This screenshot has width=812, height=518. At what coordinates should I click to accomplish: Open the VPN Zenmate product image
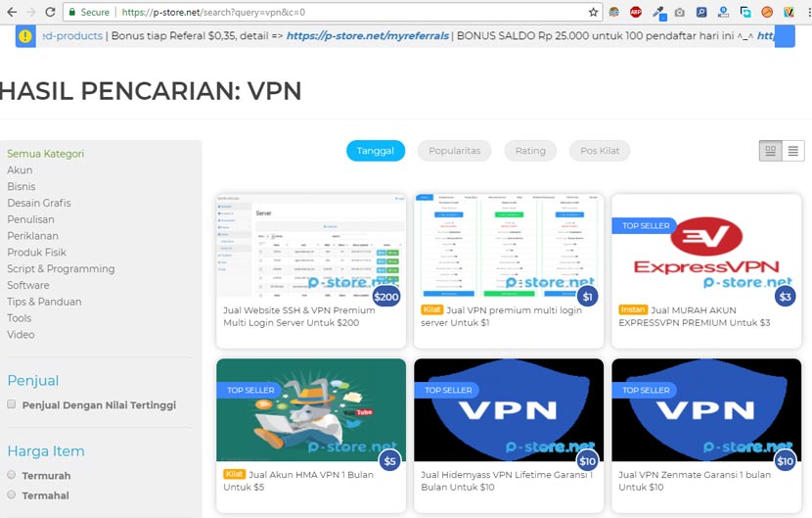706,410
